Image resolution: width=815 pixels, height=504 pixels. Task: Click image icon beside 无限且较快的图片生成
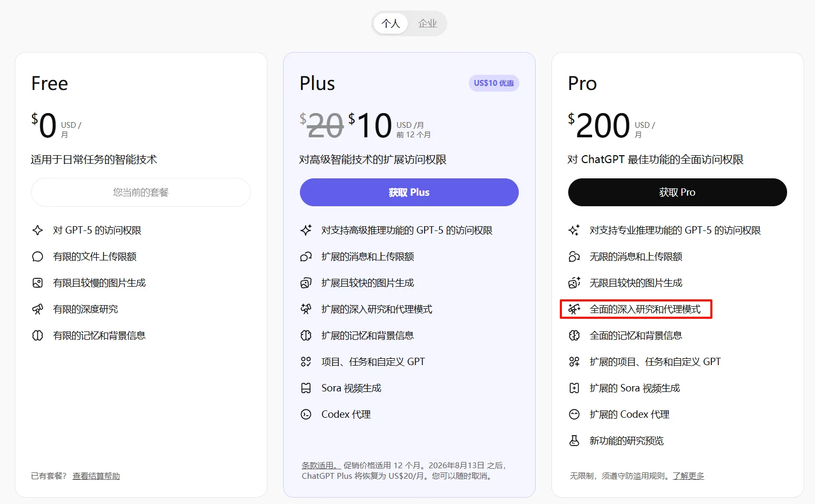coord(575,283)
